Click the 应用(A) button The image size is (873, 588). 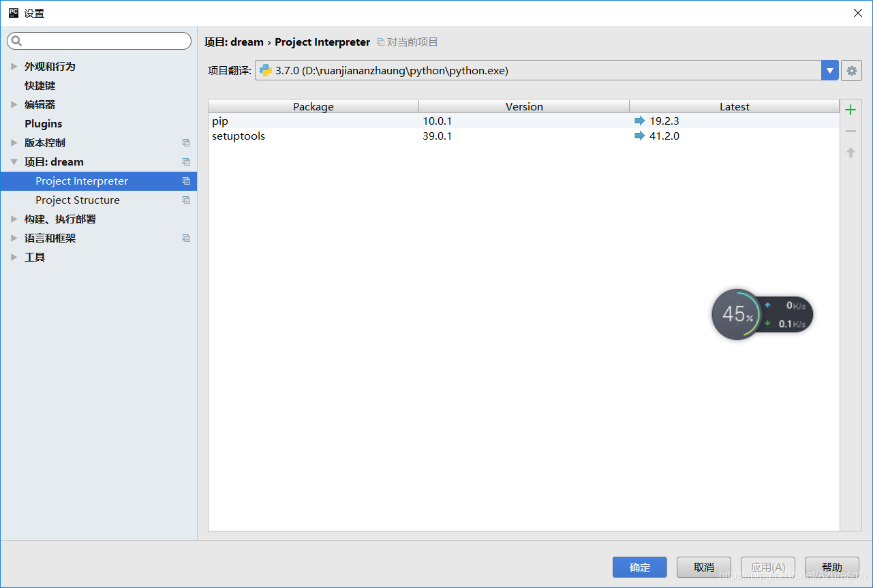tap(768, 567)
